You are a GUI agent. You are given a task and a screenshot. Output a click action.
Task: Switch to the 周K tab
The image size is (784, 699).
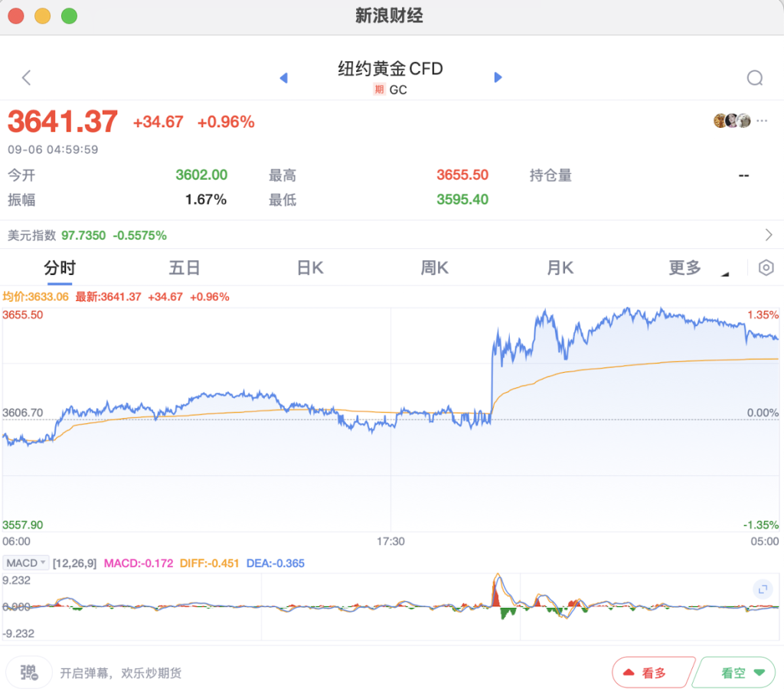[435, 268]
